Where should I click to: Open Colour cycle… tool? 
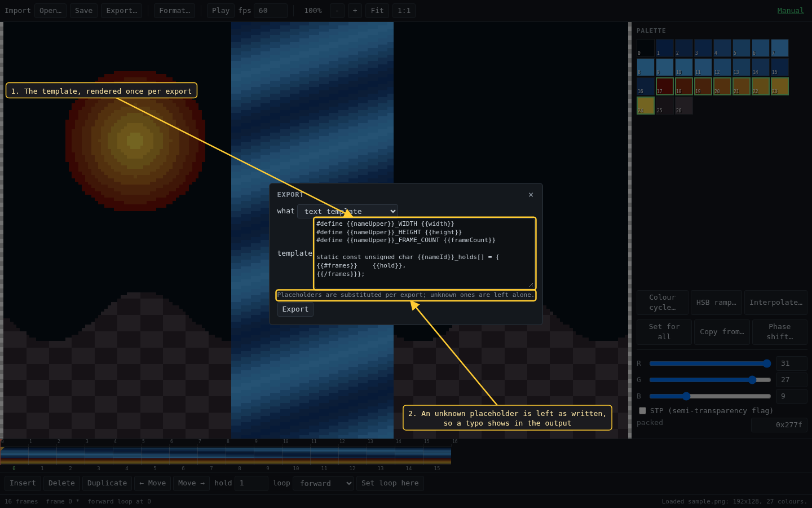(x=663, y=303)
